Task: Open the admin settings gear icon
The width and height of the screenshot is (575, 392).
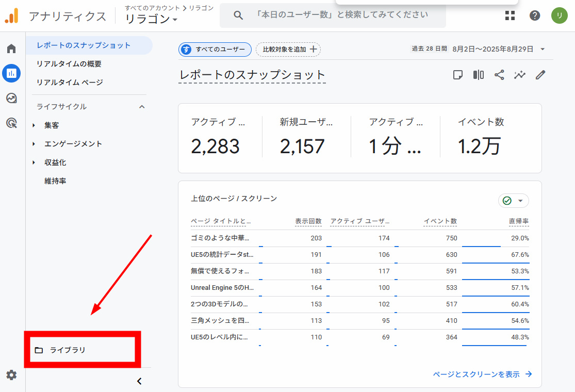Action: pos(11,375)
